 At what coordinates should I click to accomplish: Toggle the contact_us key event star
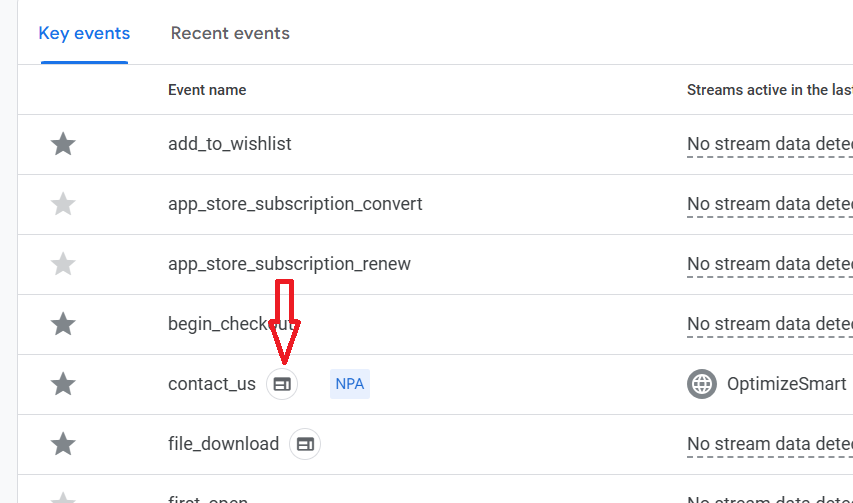(x=63, y=384)
